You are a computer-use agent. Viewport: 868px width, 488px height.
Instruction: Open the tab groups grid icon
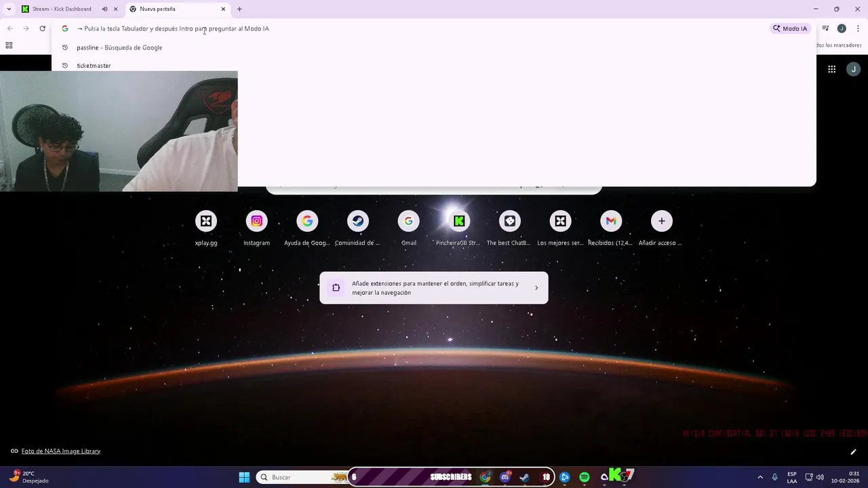click(x=9, y=45)
